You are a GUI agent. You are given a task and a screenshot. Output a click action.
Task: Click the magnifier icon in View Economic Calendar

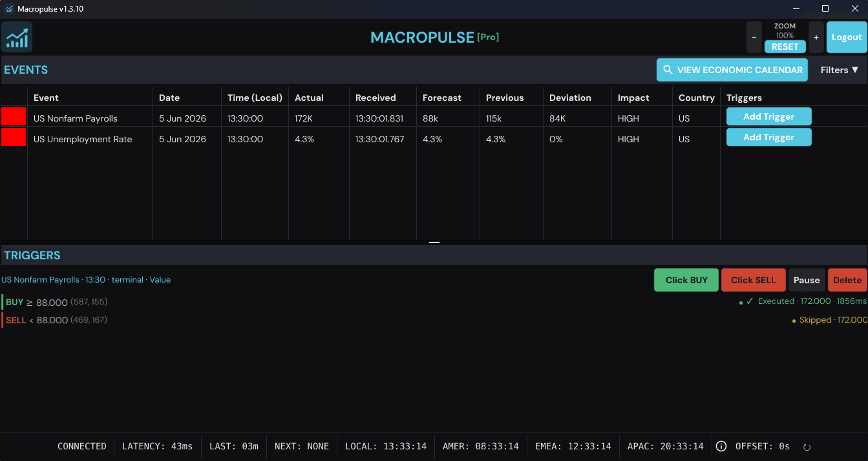(x=668, y=70)
